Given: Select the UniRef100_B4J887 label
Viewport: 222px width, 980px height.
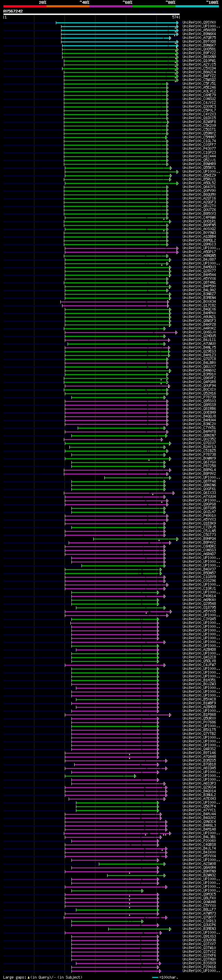Looking at the screenshot, I should click(199, 259).
